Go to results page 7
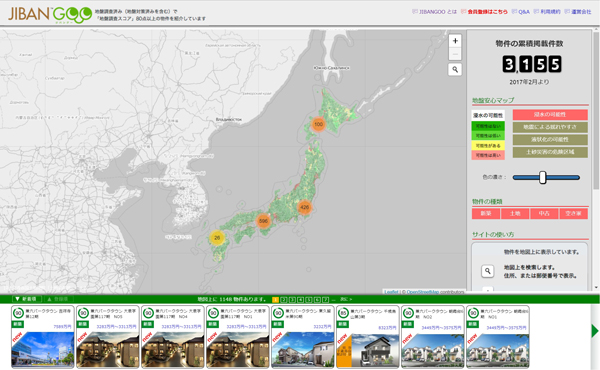Screen dimensions: 600x370 coord(325,300)
